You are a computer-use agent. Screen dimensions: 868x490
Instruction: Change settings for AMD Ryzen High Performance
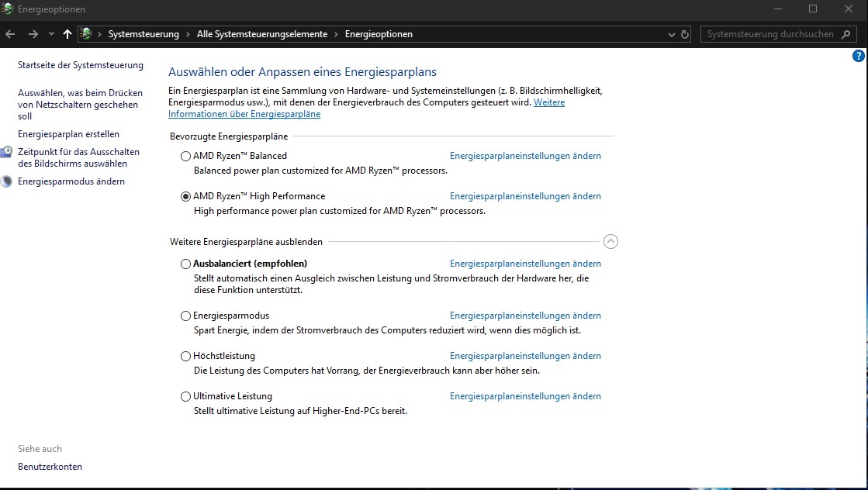pyautogui.click(x=525, y=196)
